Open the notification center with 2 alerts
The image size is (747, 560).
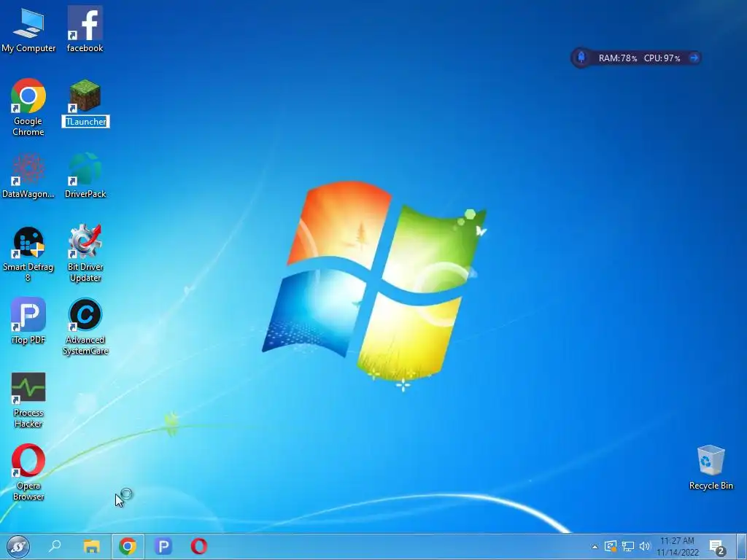click(717, 548)
